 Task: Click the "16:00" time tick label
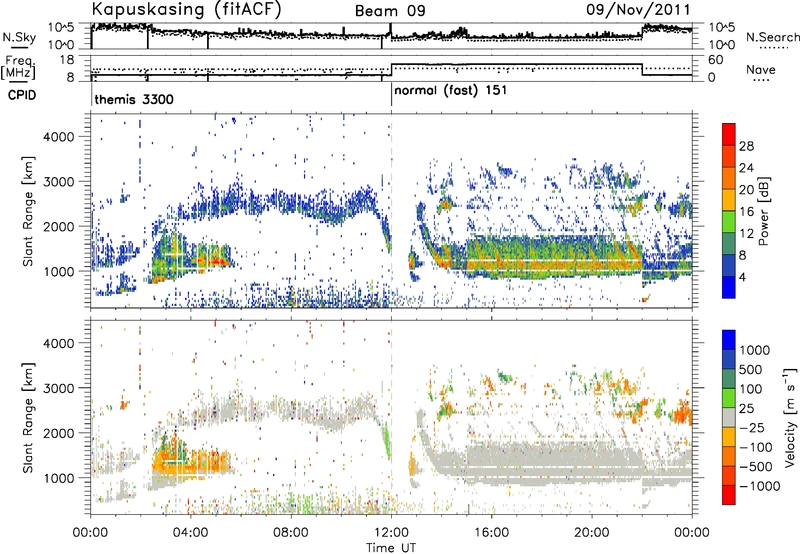click(491, 533)
